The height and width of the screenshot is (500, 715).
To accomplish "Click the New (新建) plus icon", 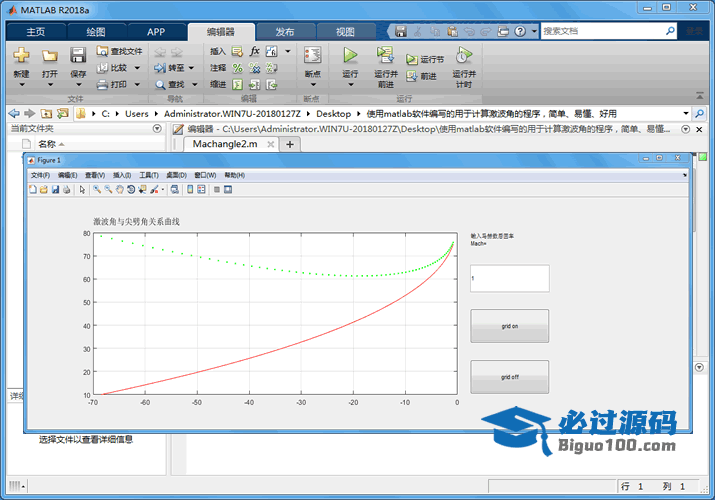I will [21, 55].
